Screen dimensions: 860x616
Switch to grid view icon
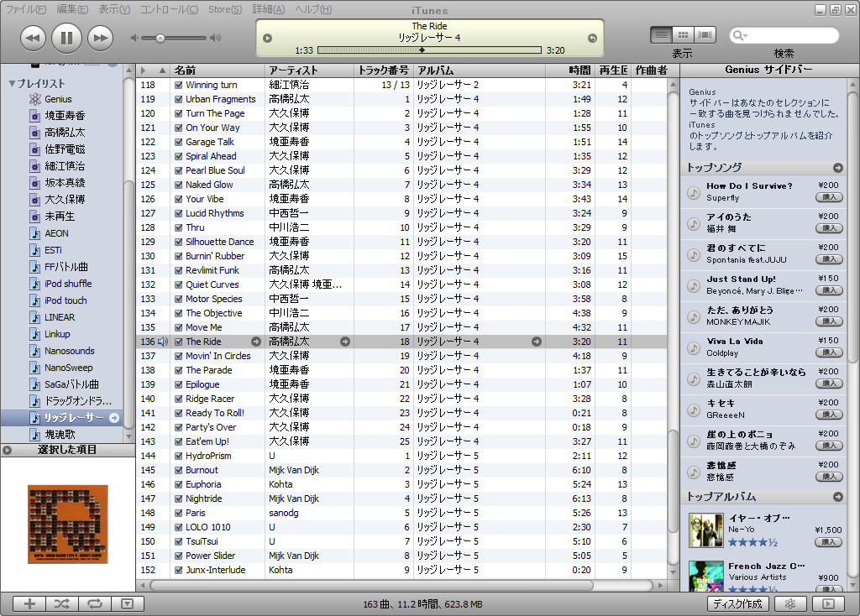click(683, 35)
